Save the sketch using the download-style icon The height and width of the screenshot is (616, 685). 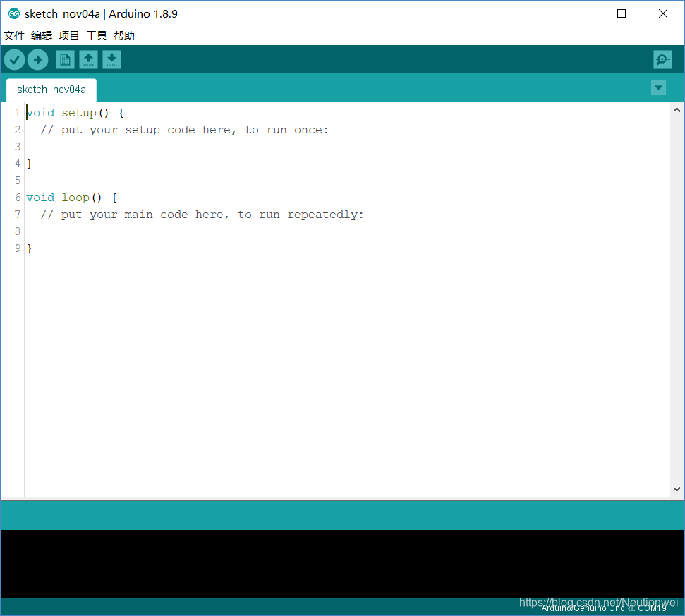(111, 59)
